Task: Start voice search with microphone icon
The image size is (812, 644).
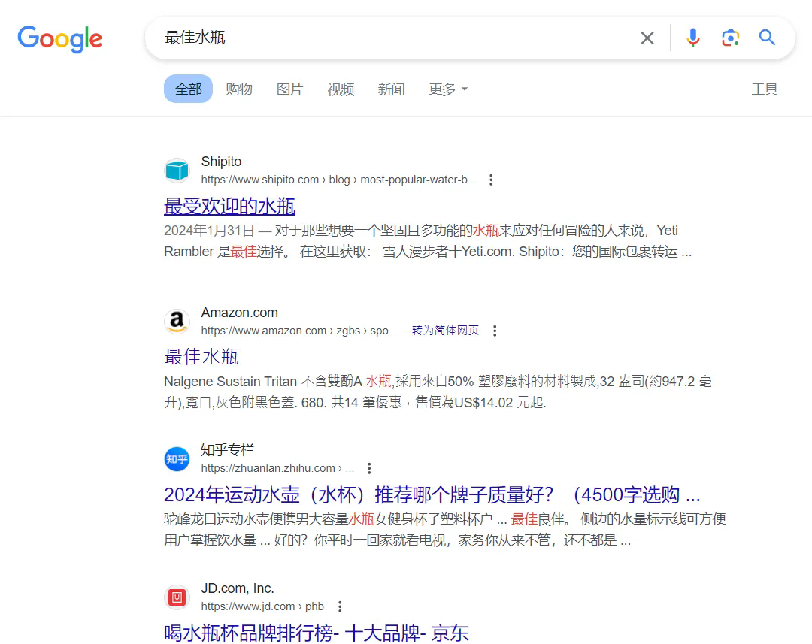Action: pos(693,38)
